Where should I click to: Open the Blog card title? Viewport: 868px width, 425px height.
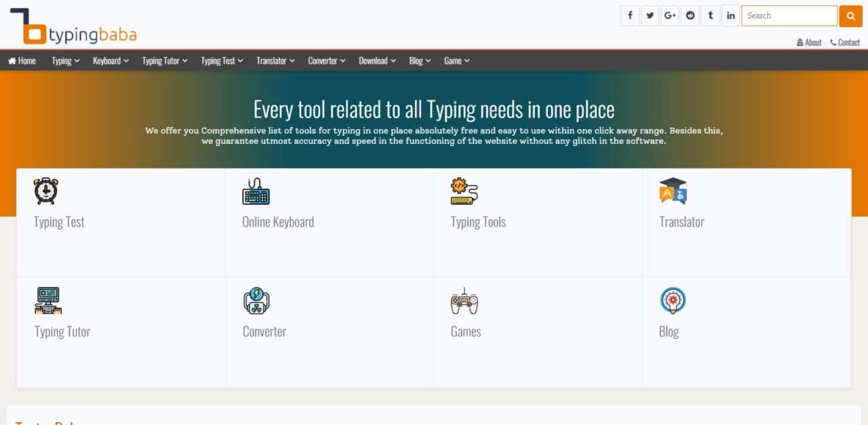(x=669, y=331)
